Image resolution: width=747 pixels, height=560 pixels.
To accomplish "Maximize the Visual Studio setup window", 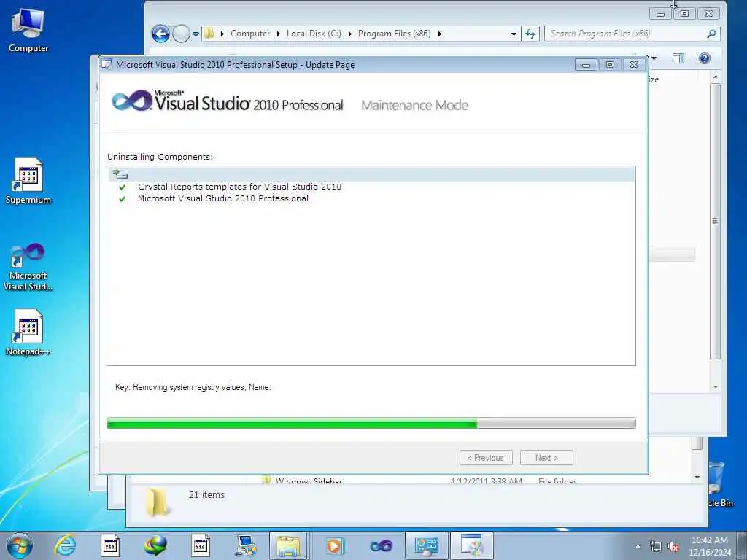I will [x=610, y=65].
